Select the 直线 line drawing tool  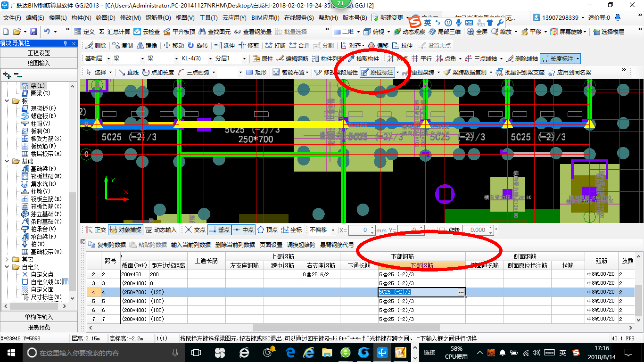click(x=128, y=73)
